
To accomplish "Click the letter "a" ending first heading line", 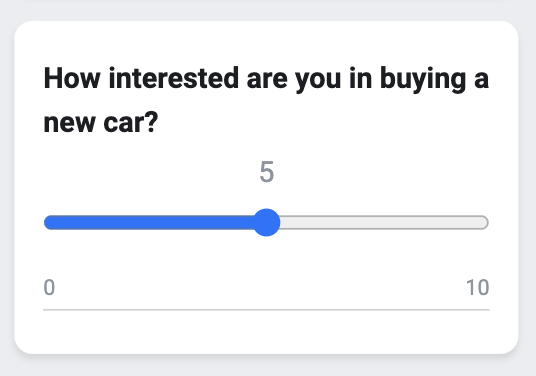I will (481, 82).
